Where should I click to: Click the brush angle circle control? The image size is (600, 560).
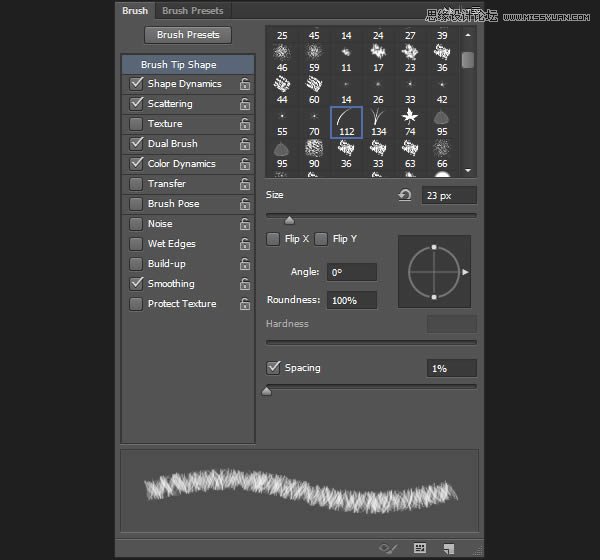pos(434,272)
